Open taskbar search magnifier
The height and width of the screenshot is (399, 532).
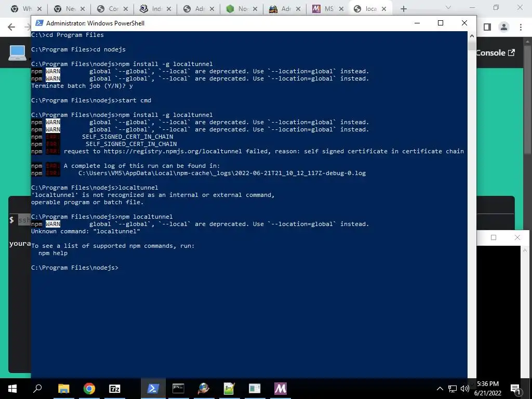[37, 389]
